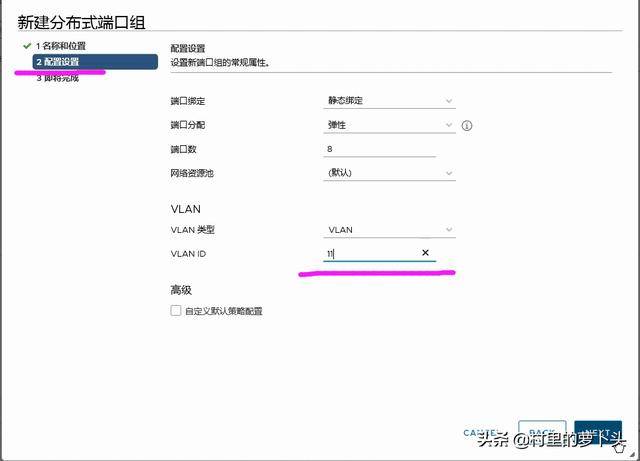640x461 pixels.
Task: Click the 自定义默认策略配置 label text
Action: click(x=224, y=311)
